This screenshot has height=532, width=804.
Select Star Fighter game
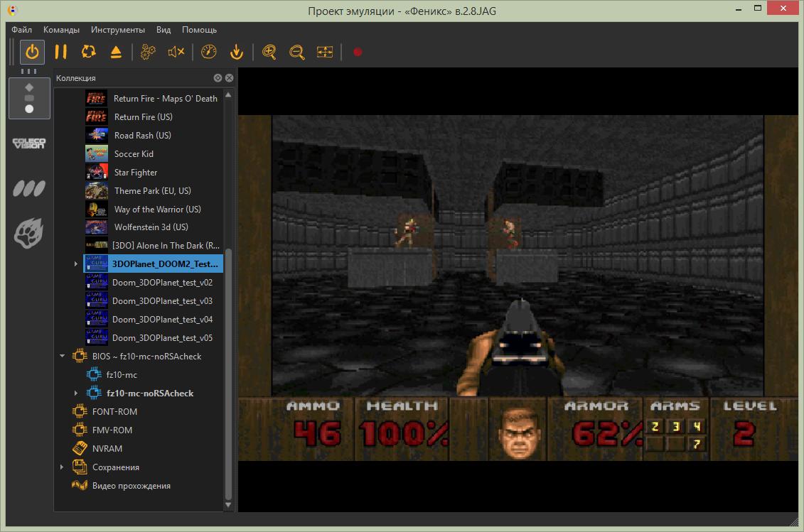pos(136,172)
